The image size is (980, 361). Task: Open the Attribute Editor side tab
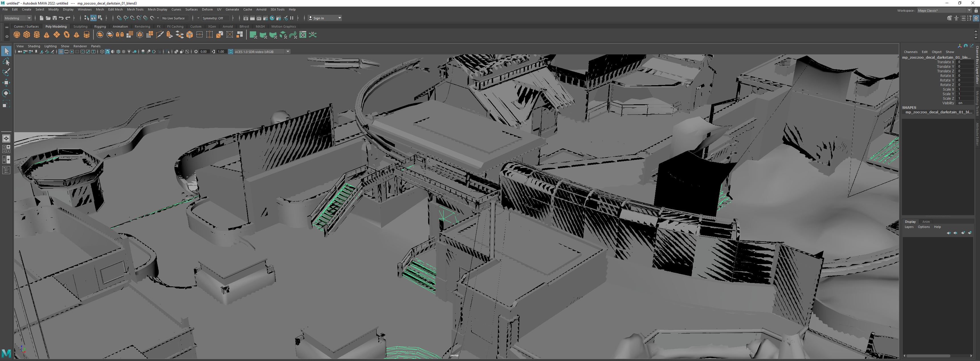[977, 134]
